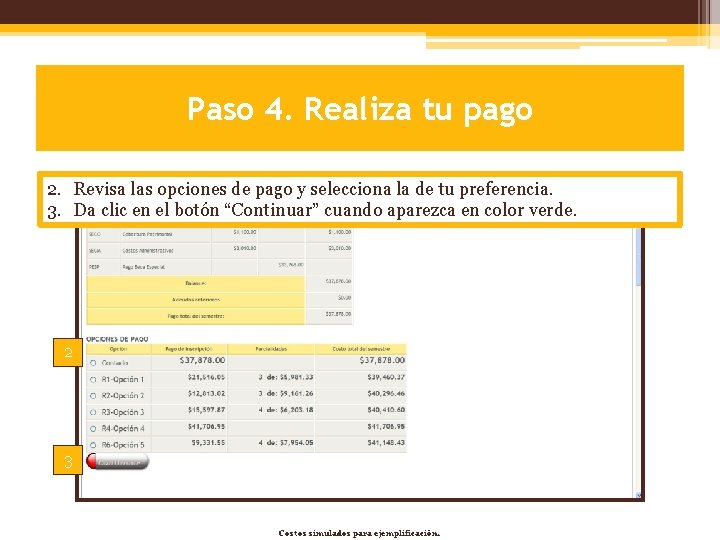Click the scrollbar down arrow in embedded page
Viewport: 720px width, 540px height.
click(638, 495)
